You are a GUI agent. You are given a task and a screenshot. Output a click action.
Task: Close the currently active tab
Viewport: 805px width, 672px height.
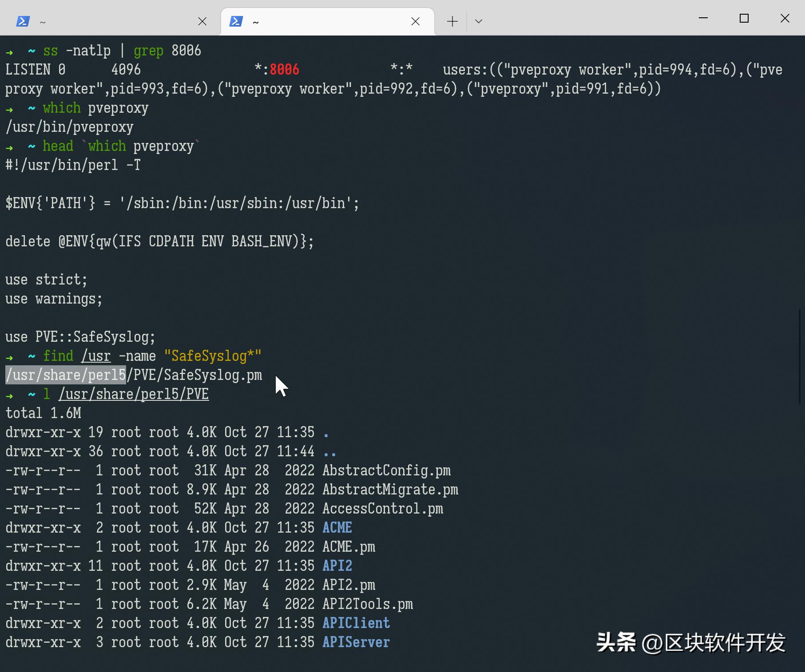pos(416,21)
